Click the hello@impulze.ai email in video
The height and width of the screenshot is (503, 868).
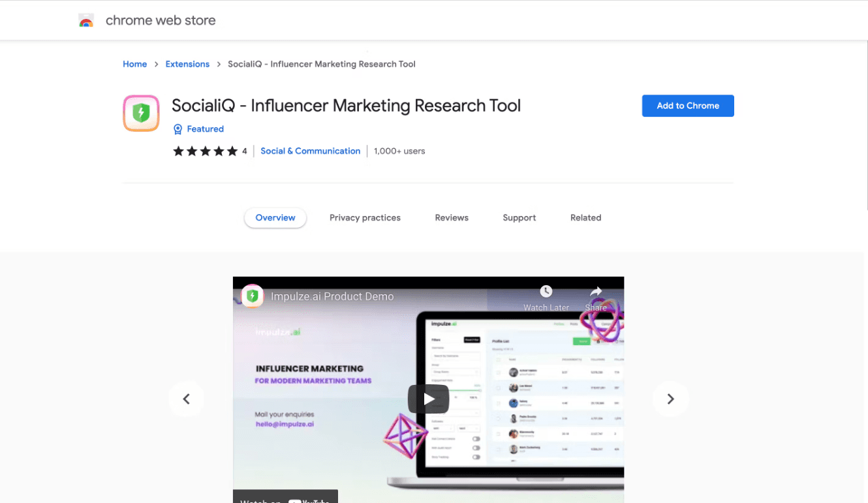point(285,424)
